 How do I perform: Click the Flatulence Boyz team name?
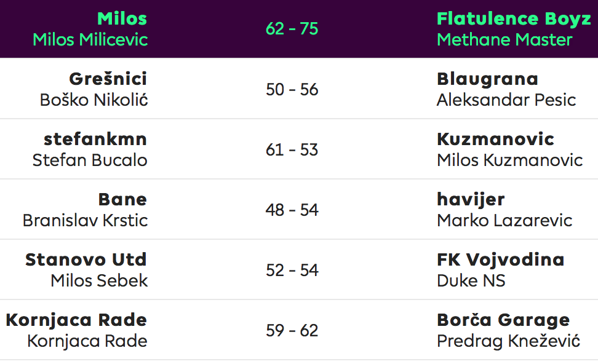(514, 18)
